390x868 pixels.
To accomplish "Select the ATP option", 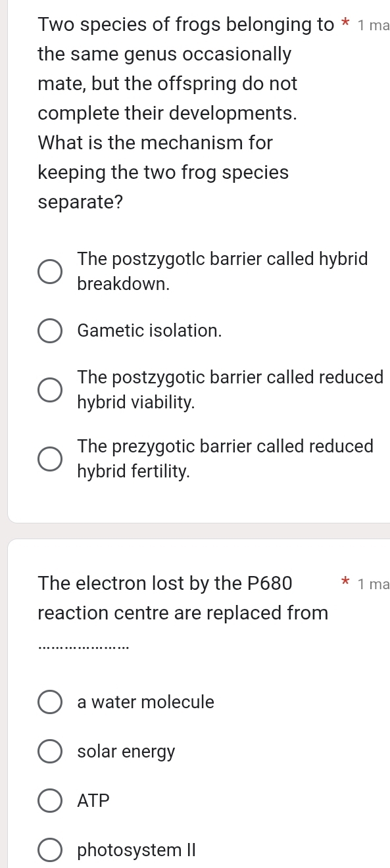I will click(x=50, y=800).
